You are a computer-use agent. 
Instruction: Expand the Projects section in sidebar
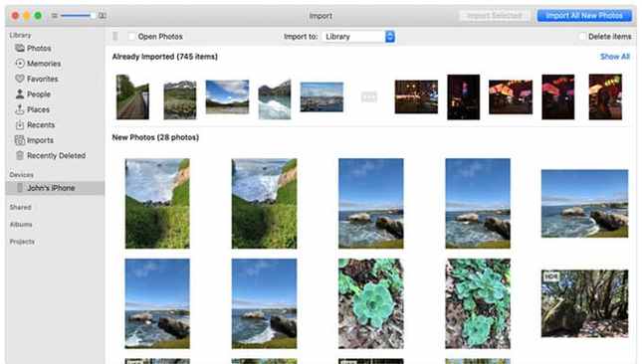22,242
